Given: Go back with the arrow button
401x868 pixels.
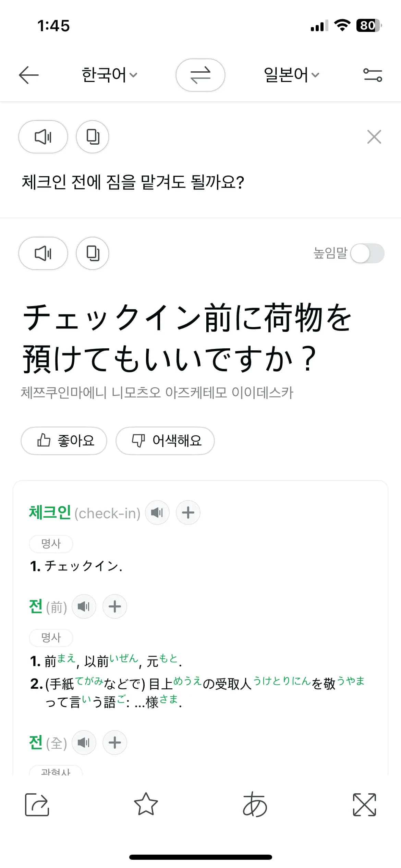Looking at the screenshot, I should tap(28, 74).
